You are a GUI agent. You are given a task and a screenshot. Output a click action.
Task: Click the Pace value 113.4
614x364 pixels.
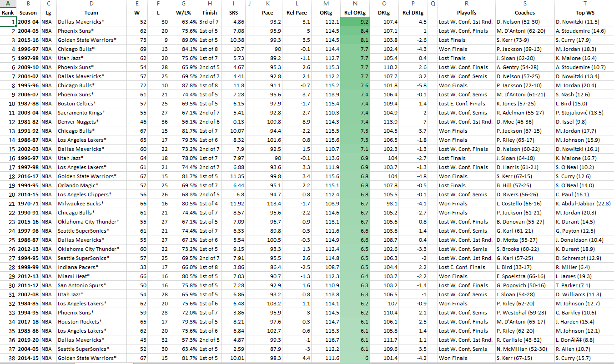(x=267, y=204)
